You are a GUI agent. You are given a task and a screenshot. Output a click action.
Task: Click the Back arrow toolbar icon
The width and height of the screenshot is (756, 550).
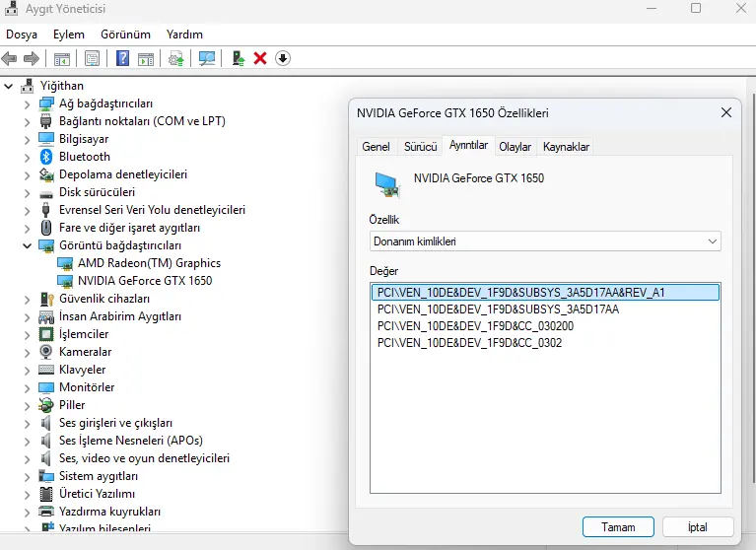[x=9, y=59]
